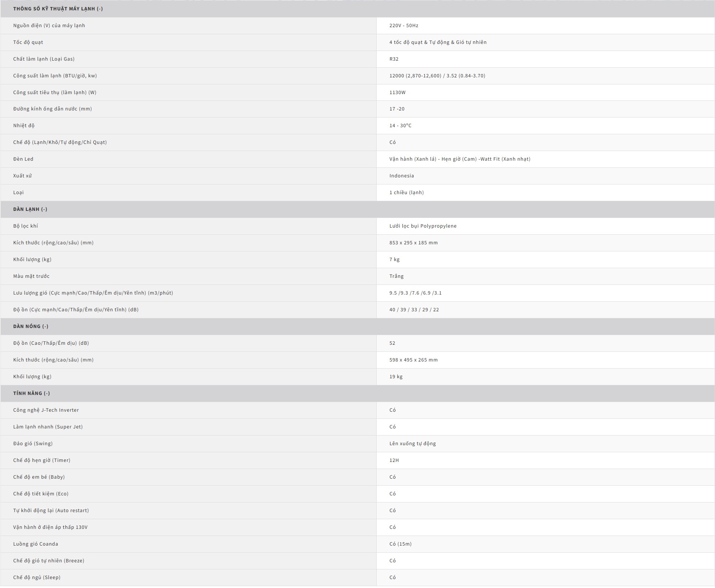The image size is (715, 588).
Task: Select the R32 refrigerant value cell
Action: coord(394,59)
